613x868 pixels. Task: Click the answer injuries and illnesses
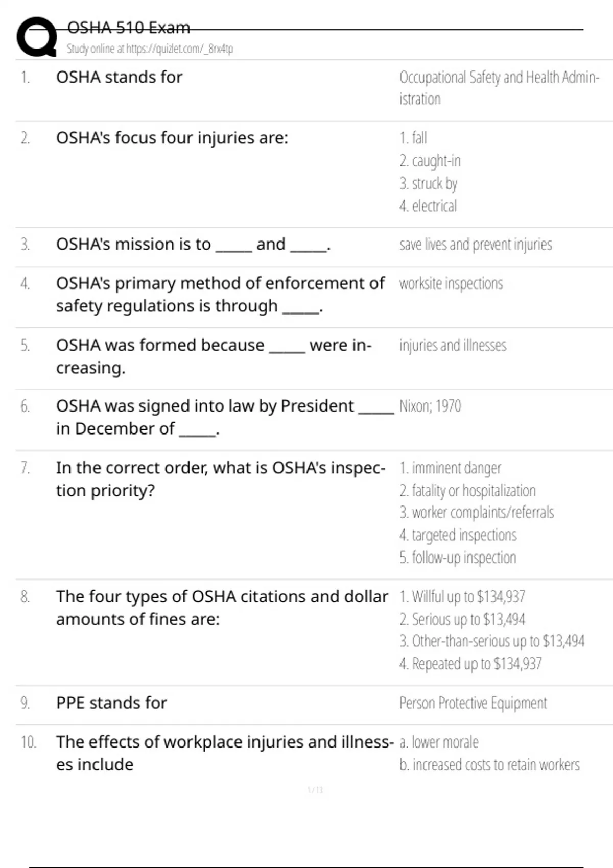pyautogui.click(x=453, y=345)
